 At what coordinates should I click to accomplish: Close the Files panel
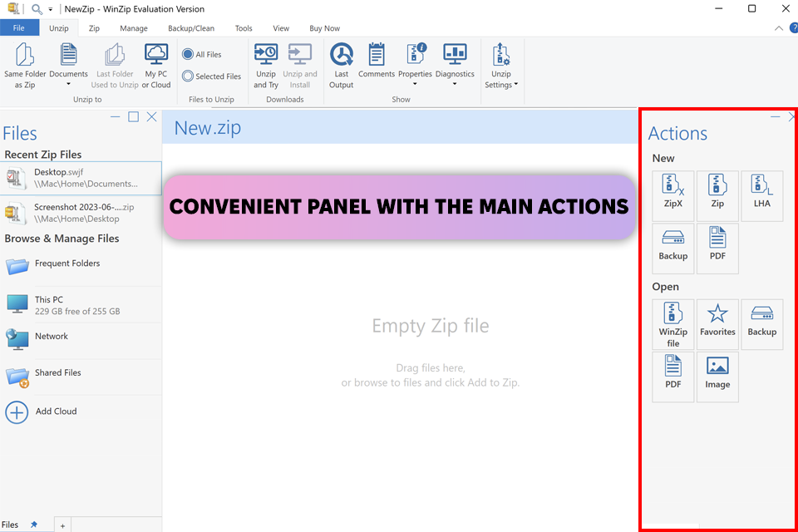(x=151, y=116)
